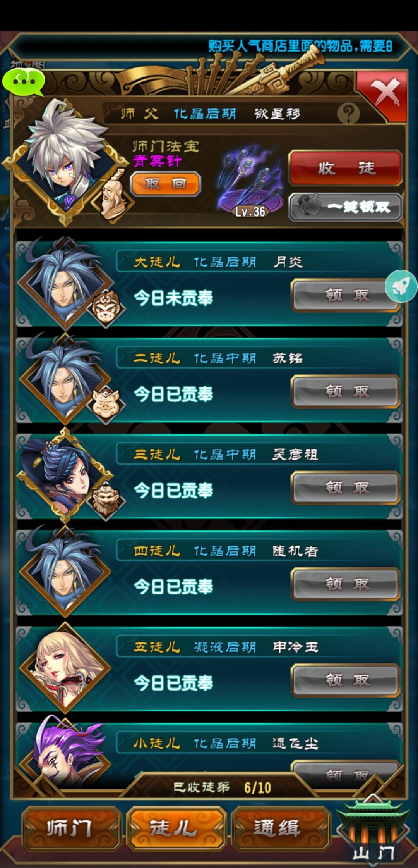The image size is (418, 868).
Task: Open 随机者's disciple portrait
Action: point(65,570)
